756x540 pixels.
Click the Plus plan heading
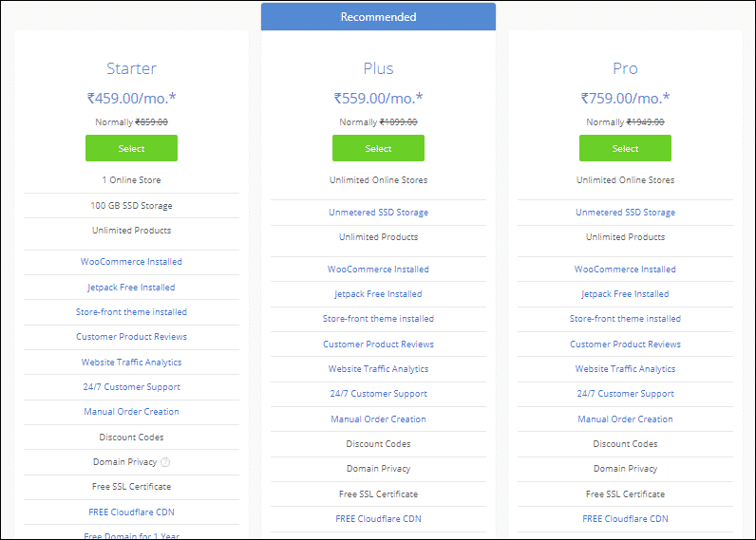point(379,68)
